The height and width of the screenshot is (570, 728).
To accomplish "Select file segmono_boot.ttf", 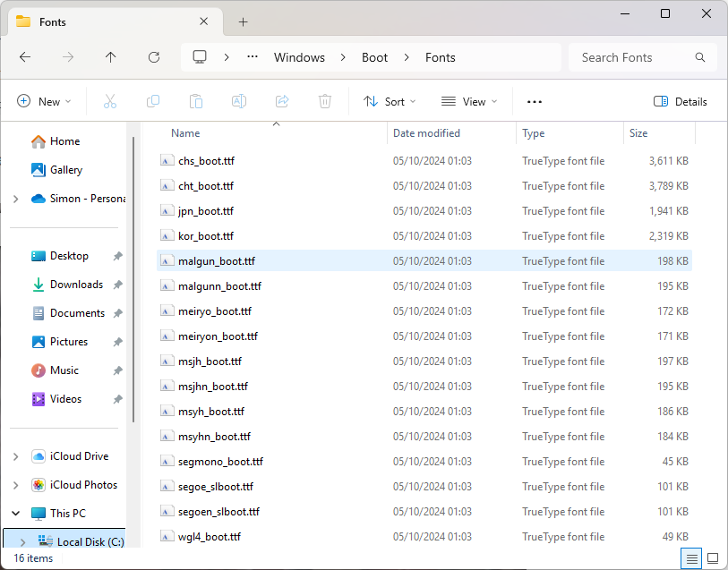I will point(424,462).
